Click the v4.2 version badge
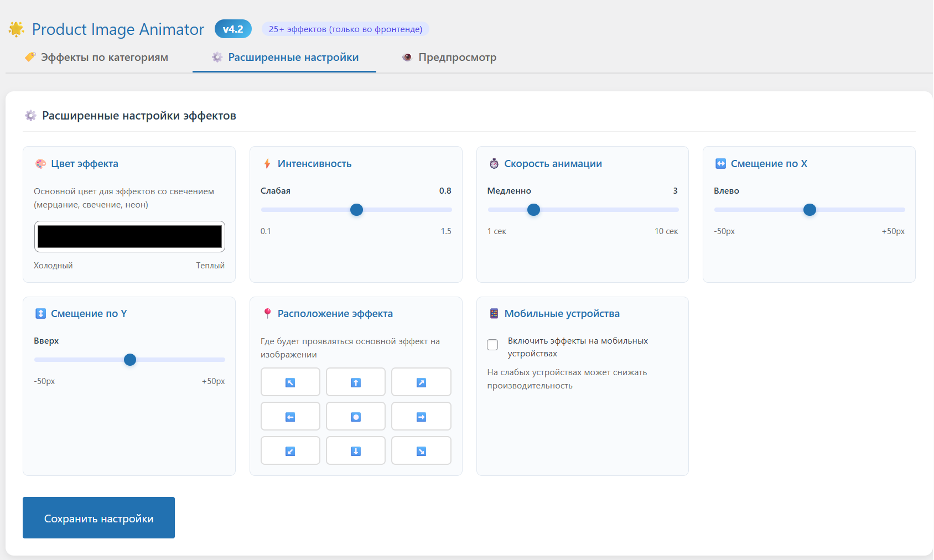Viewport: 934px width, 560px height. pyautogui.click(x=233, y=29)
